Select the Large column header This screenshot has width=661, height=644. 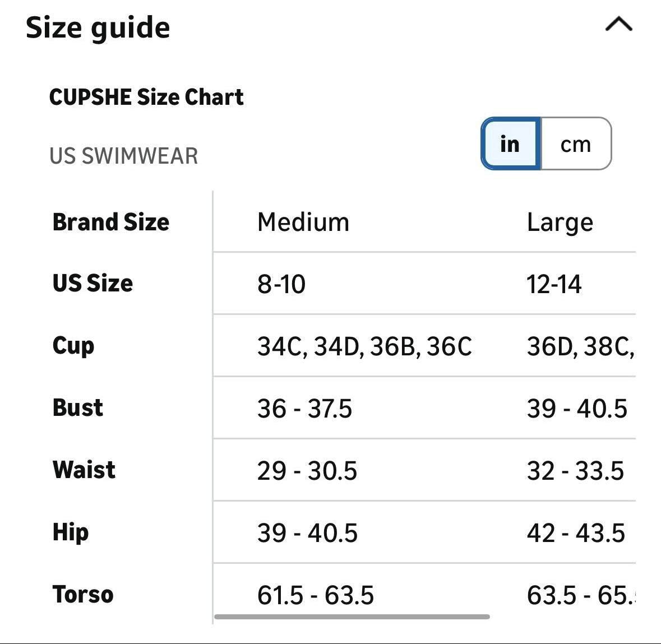560,222
